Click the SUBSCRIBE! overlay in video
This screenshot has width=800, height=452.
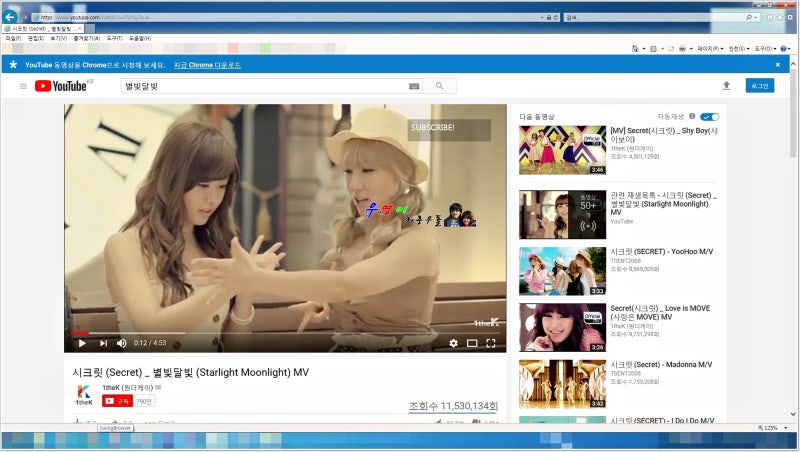449,130
